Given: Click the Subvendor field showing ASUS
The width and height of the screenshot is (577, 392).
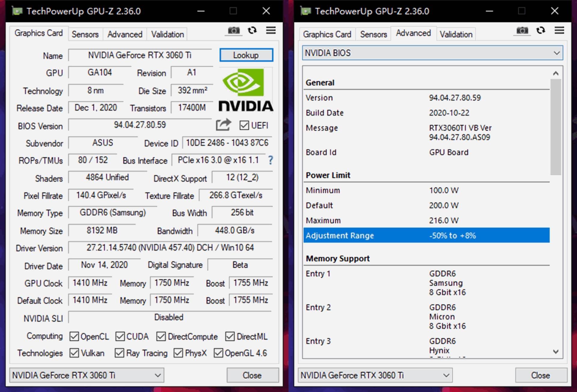Looking at the screenshot, I should [103, 142].
